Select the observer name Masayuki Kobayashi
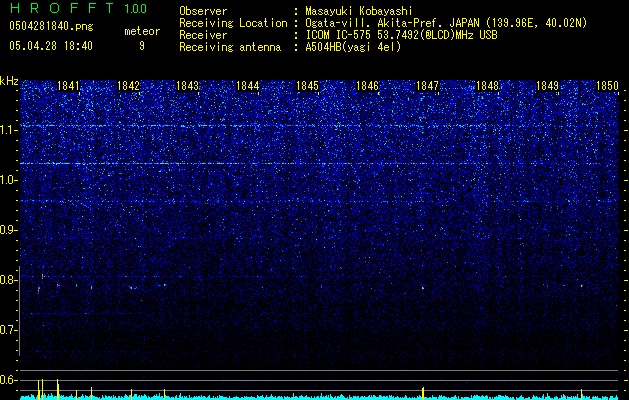This screenshot has height=400, width=629. coord(359,11)
